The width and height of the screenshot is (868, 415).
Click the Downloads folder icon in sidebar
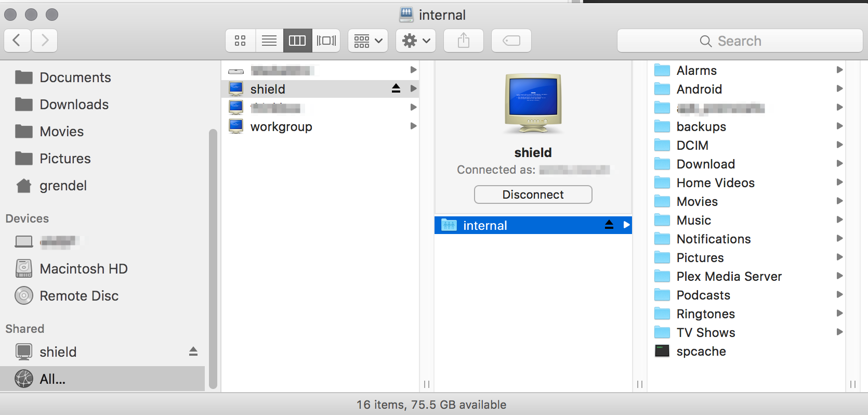pos(24,105)
